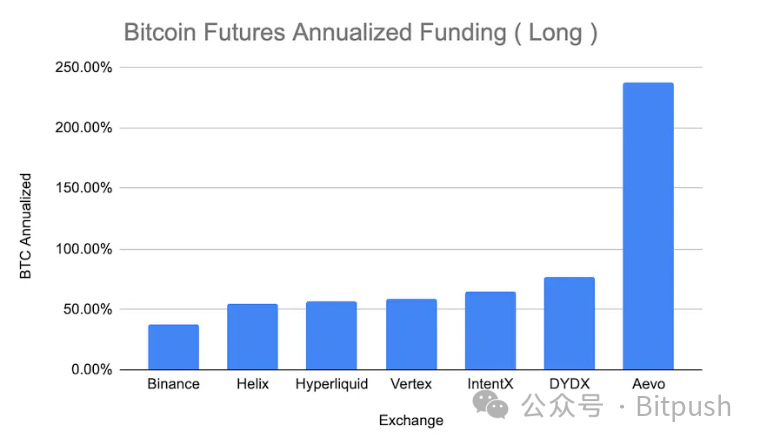Select the Hyperliquid bar
Viewport: 762px width, 446px height.
click(331, 335)
